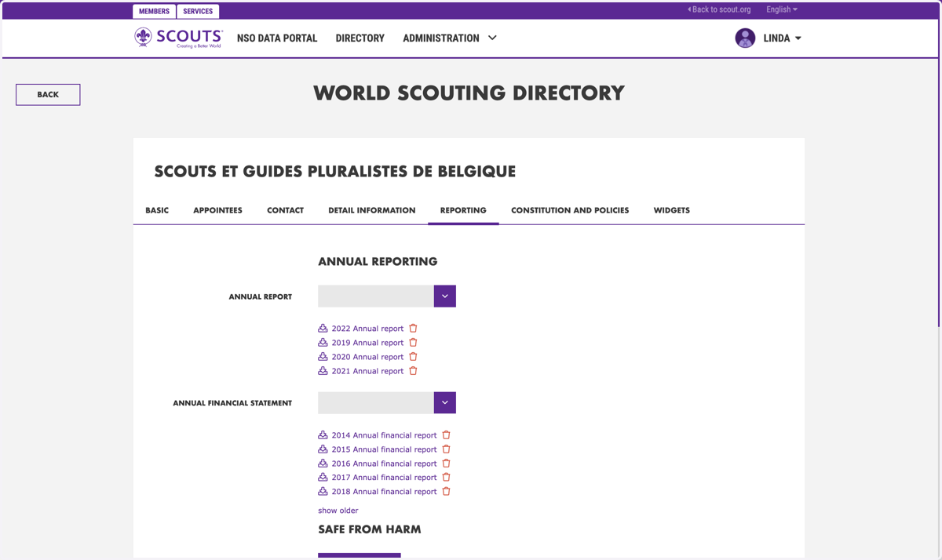This screenshot has height=560, width=942.
Task: Open the 2016 Annual financial report link
Action: pos(384,464)
